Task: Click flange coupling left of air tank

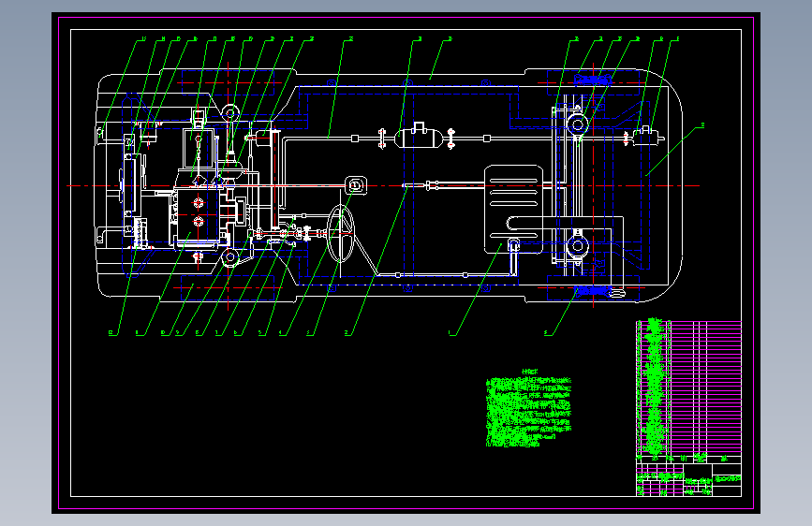Action: (382, 139)
